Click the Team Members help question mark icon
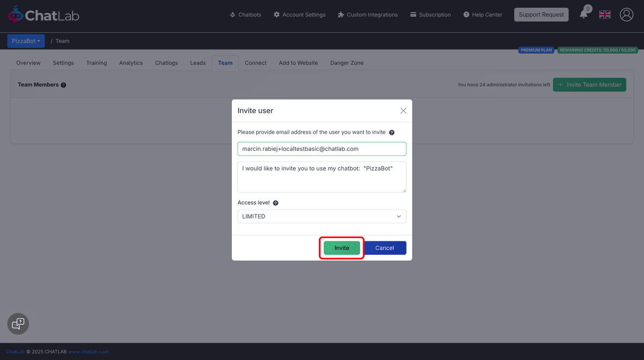The height and width of the screenshot is (360, 644). (x=63, y=84)
